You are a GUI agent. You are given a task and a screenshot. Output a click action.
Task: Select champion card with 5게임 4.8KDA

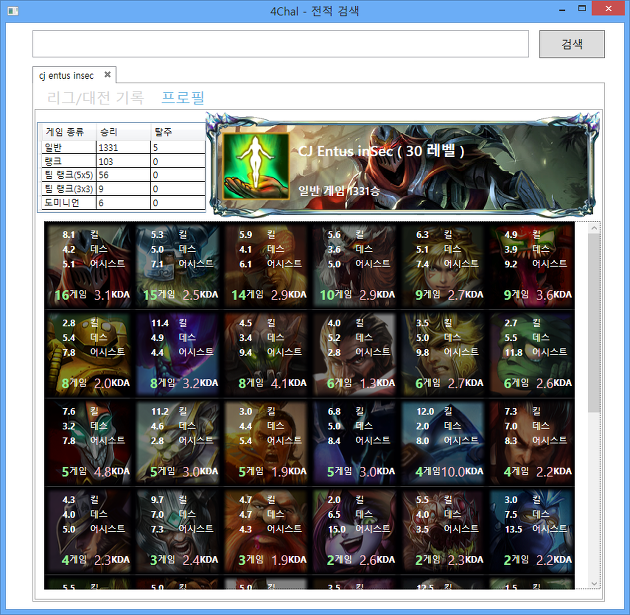pyautogui.click(x=89, y=443)
